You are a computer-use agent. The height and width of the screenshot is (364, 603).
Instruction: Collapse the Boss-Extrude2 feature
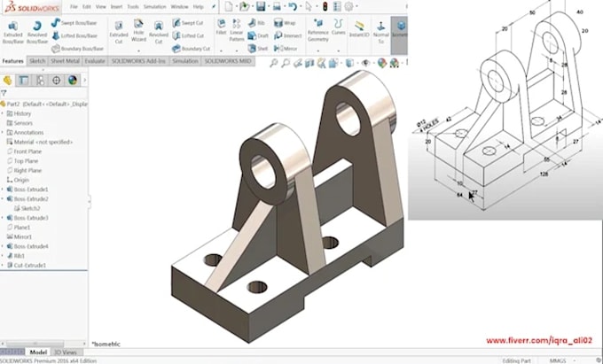click(2, 199)
